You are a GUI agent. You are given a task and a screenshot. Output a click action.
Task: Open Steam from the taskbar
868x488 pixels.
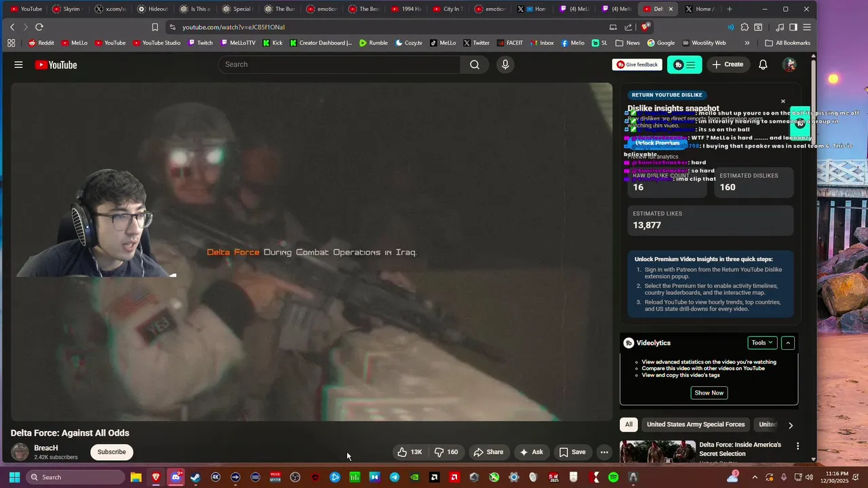pos(195,477)
